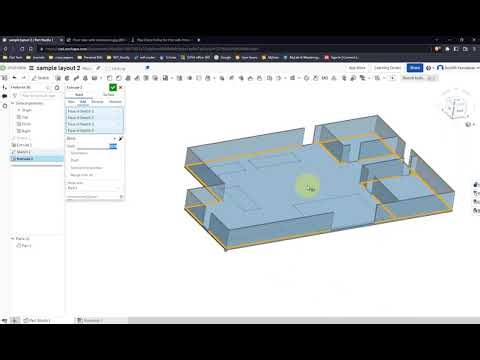This screenshot has height=360, width=480.
Task: Click the Share button
Action: coord(415,68)
